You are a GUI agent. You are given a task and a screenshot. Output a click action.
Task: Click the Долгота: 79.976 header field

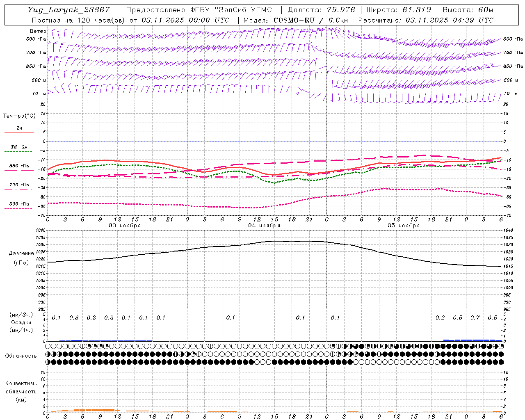point(322,10)
